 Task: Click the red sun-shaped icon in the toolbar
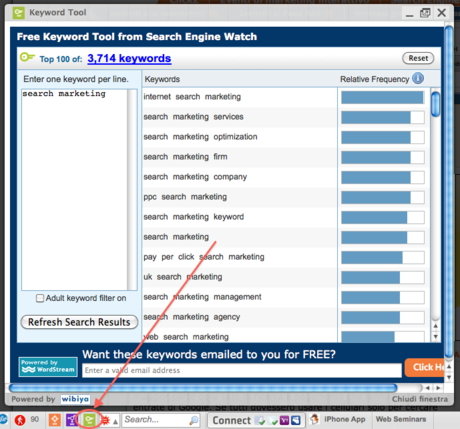tap(105, 420)
